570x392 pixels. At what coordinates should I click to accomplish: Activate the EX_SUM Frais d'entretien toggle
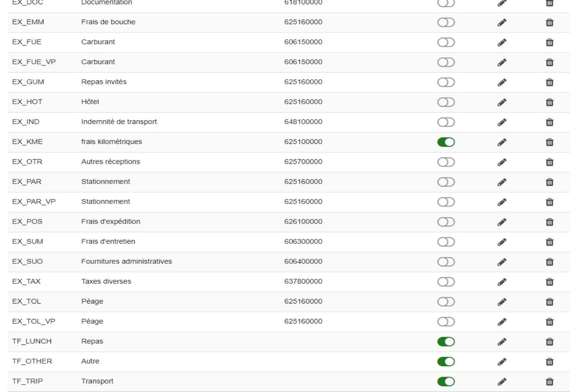click(446, 242)
